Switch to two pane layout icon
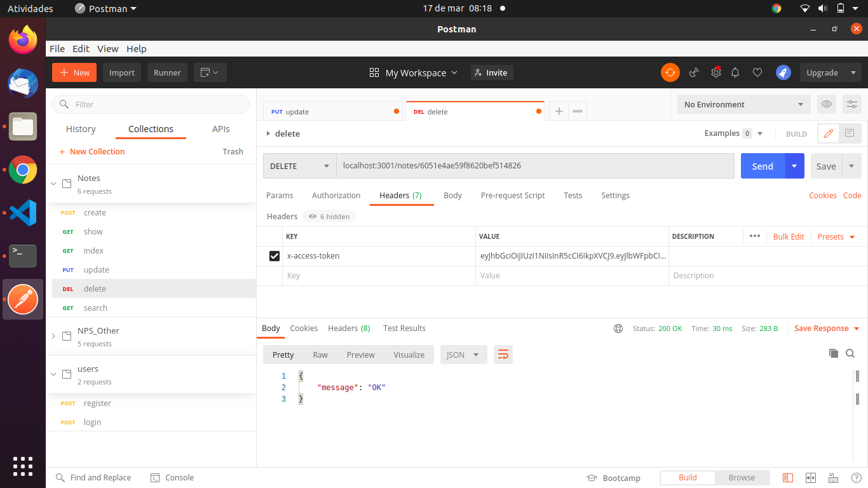Image resolution: width=868 pixels, height=488 pixels. click(x=811, y=478)
